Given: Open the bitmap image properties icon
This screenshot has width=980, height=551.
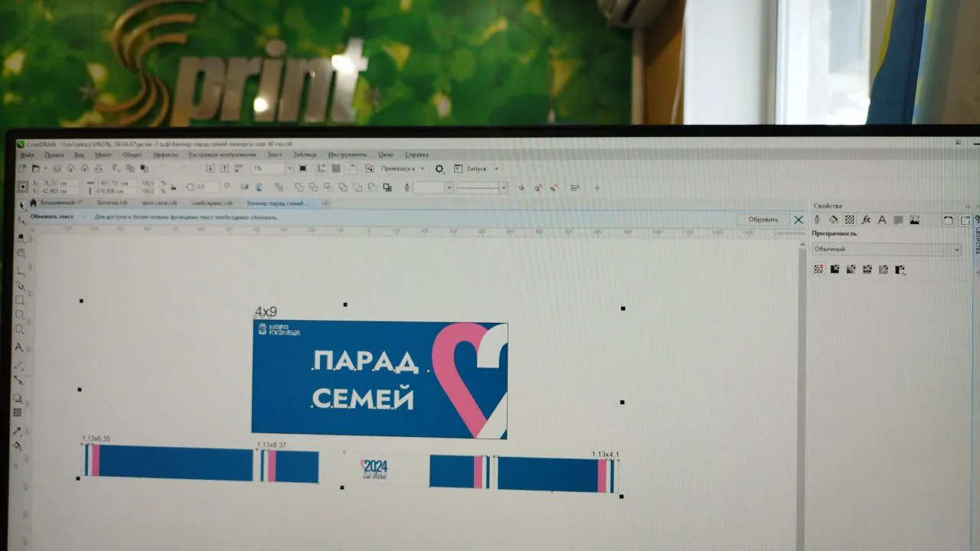Looking at the screenshot, I should [914, 220].
